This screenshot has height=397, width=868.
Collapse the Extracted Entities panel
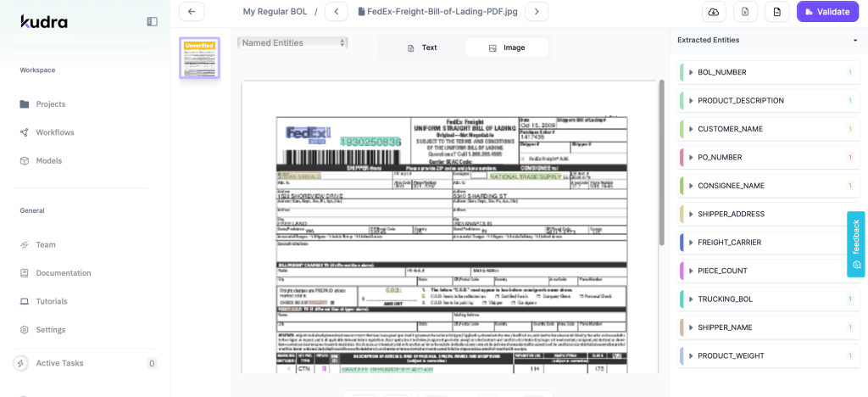click(x=854, y=41)
